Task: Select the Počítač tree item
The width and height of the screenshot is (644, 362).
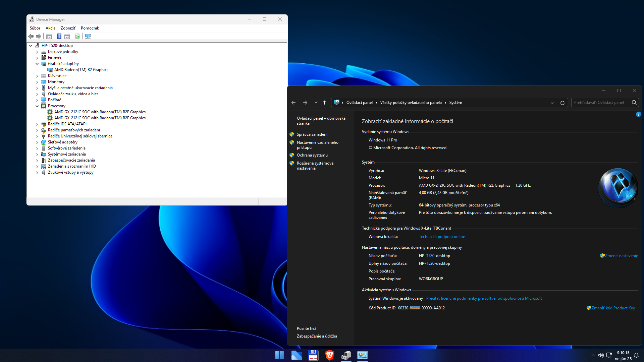Action: click(54, 100)
